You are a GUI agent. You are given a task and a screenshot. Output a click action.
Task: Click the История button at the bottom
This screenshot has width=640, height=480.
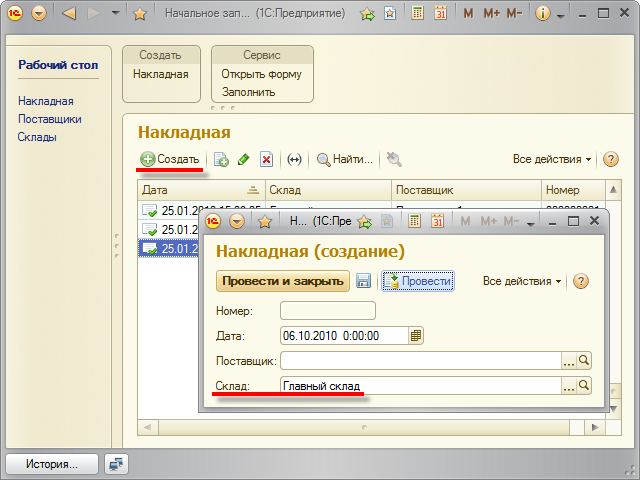pyautogui.click(x=53, y=464)
